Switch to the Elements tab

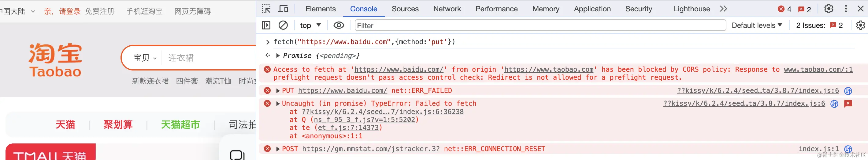pyautogui.click(x=321, y=9)
